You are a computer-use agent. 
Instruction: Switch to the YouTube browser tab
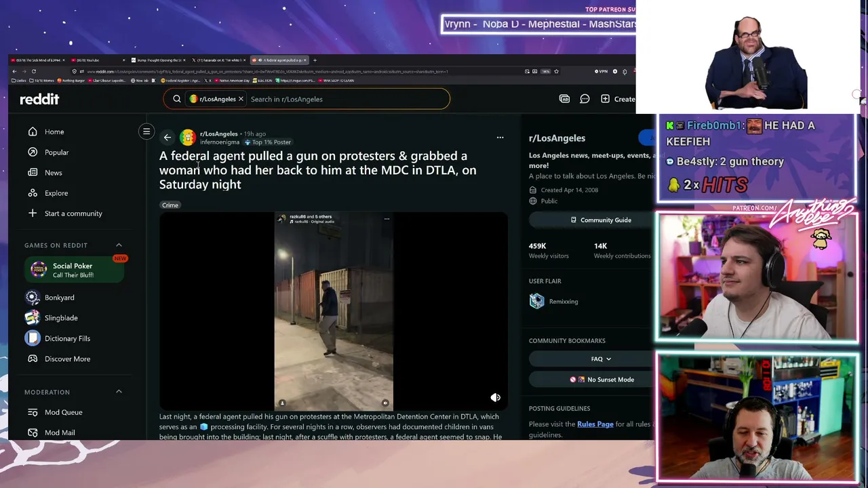point(96,60)
